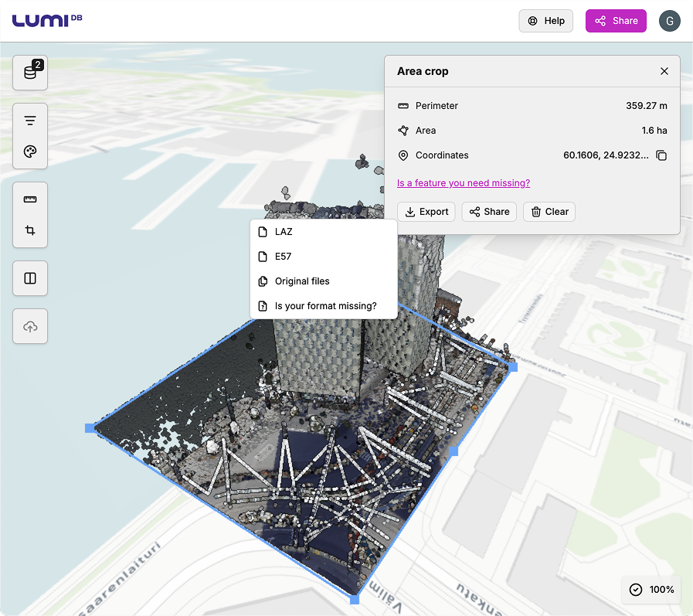693x616 pixels.
Task: Toggle the split view panel icon
Action: (x=30, y=278)
